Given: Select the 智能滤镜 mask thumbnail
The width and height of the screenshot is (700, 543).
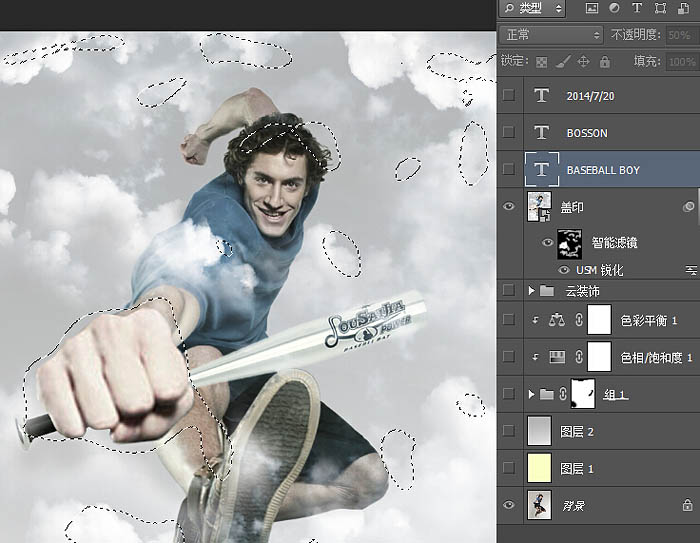Looking at the screenshot, I should pyautogui.click(x=569, y=244).
